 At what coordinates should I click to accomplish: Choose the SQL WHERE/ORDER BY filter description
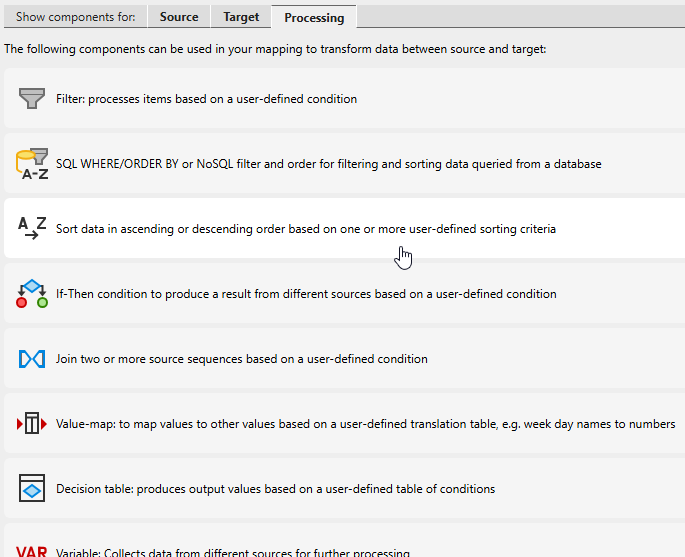(x=329, y=164)
